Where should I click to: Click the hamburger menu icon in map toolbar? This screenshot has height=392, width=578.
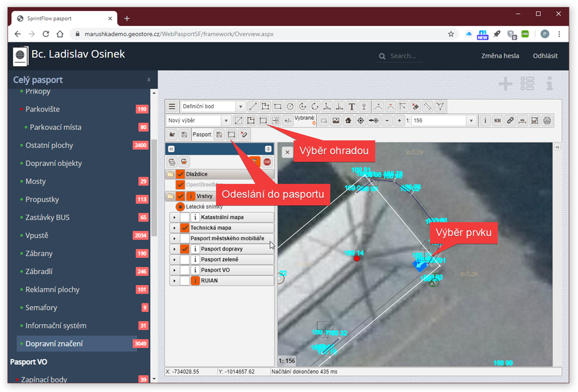click(172, 107)
